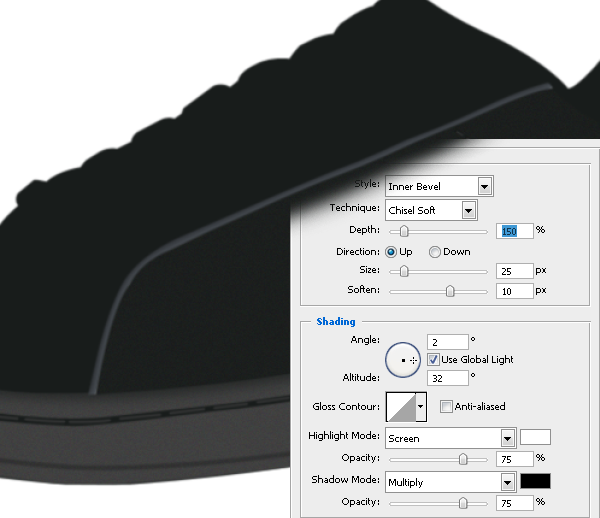This screenshot has height=518, width=600.
Task: Click the Highlight Opacity field showing 75
Action: (x=514, y=459)
